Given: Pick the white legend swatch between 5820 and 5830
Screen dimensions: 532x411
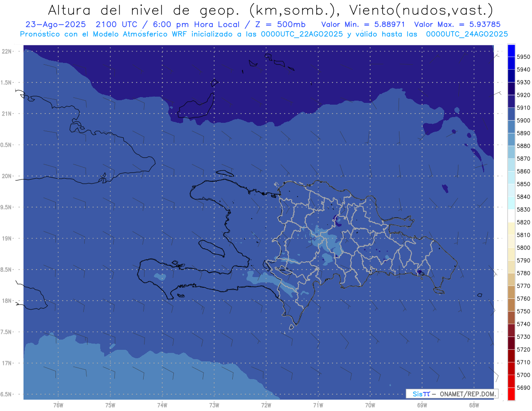Looking at the screenshot, I should pos(511,216).
